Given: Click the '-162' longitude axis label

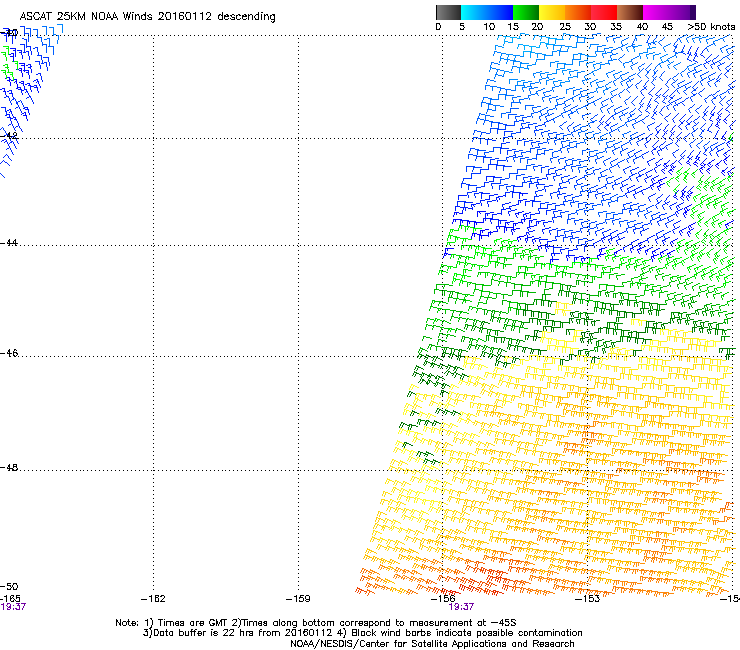Looking at the screenshot, I should pos(153,599).
